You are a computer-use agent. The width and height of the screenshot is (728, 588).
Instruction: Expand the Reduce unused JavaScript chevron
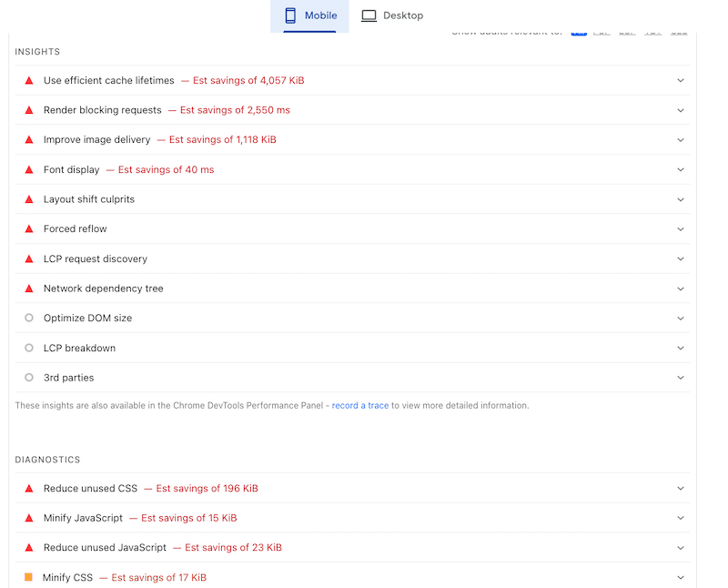(x=680, y=548)
